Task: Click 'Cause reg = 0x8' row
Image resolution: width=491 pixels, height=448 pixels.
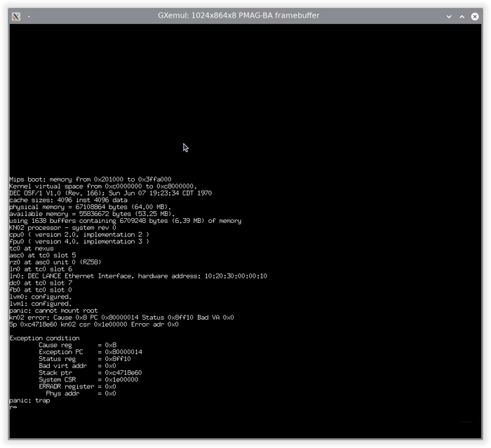Action: click(77, 345)
